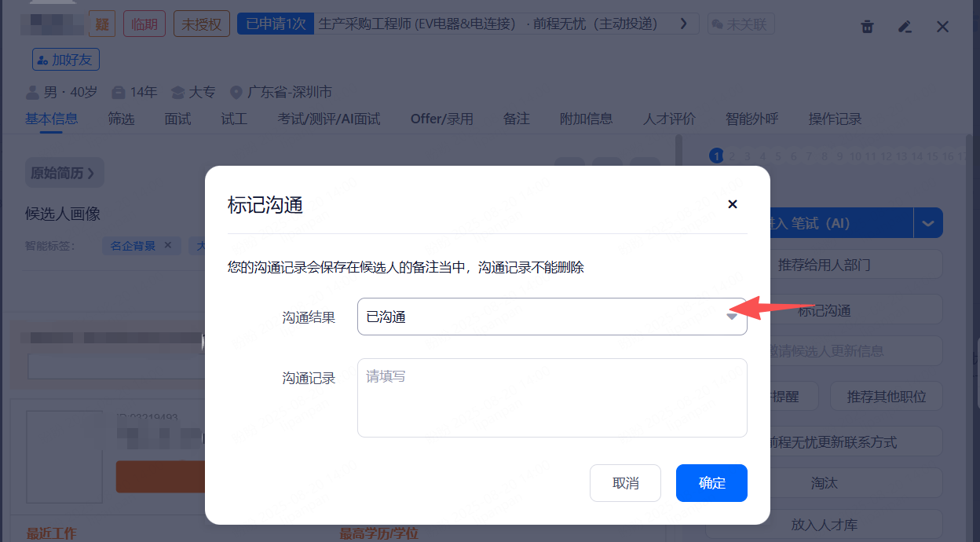Image resolution: width=980 pixels, height=542 pixels.
Task: Select step 1 in the progress indicator
Action: pyautogui.click(x=715, y=156)
